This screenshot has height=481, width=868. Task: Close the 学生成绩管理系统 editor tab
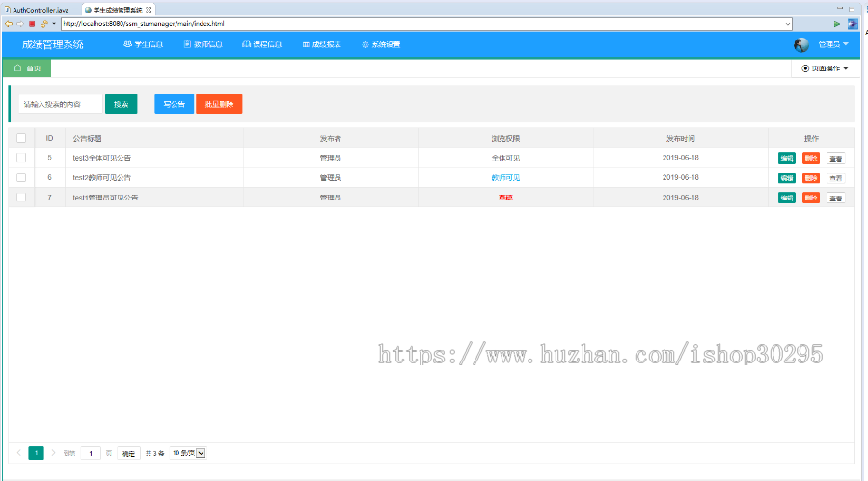(149, 10)
